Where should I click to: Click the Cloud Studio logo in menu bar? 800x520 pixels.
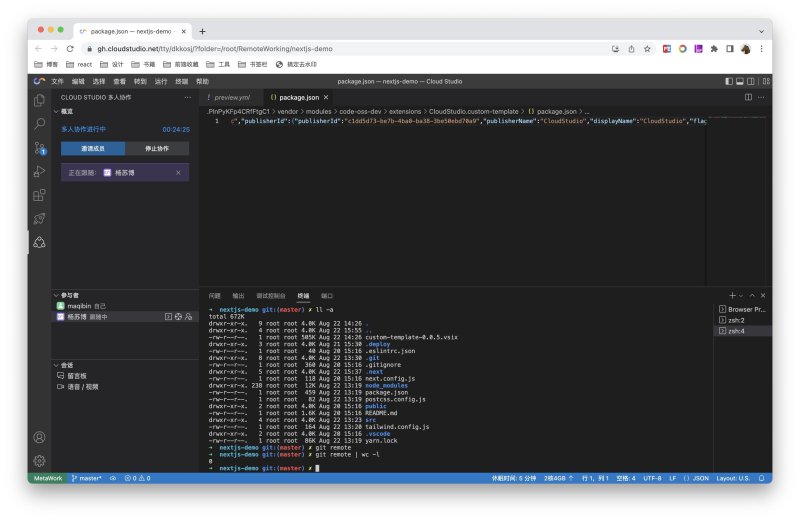(39, 81)
